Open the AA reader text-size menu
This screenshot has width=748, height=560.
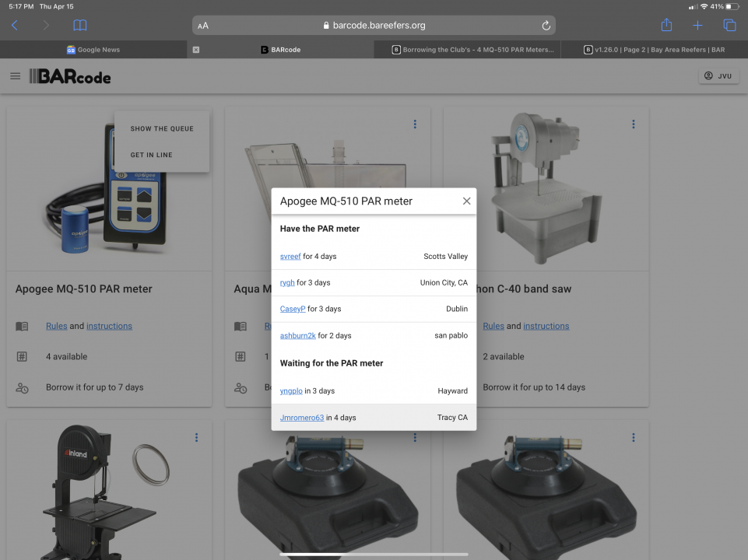[203, 26]
